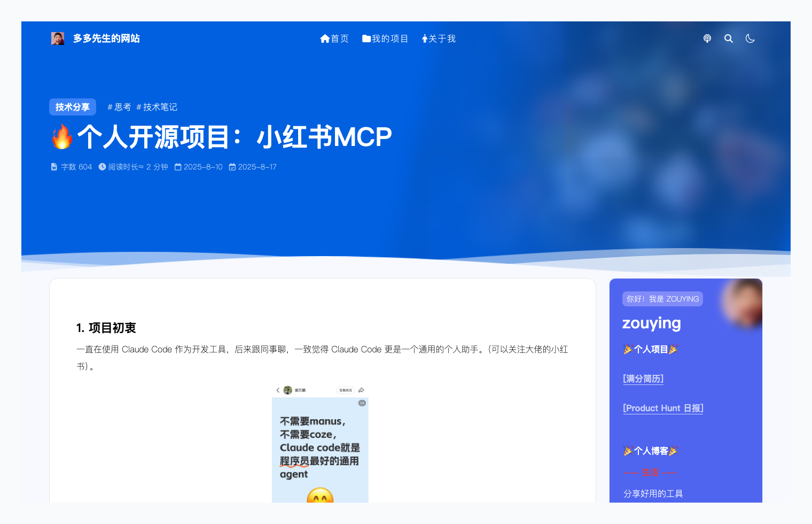
Task: Go to 首页 in the nav menu
Action: [334, 38]
